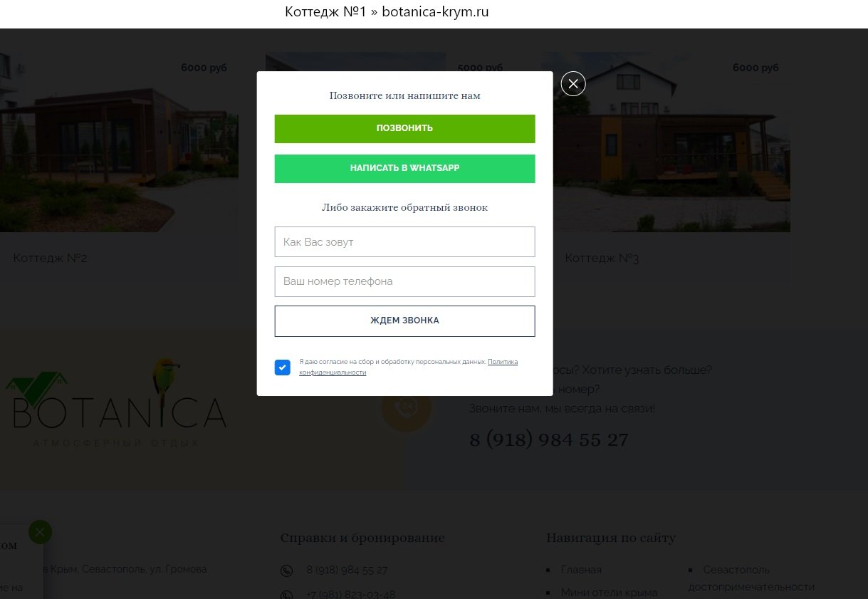The height and width of the screenshot is (599, 868).
Task: Click the phone icon beside +7 (981) 823-03-48
Action: [x=286, y=595]
